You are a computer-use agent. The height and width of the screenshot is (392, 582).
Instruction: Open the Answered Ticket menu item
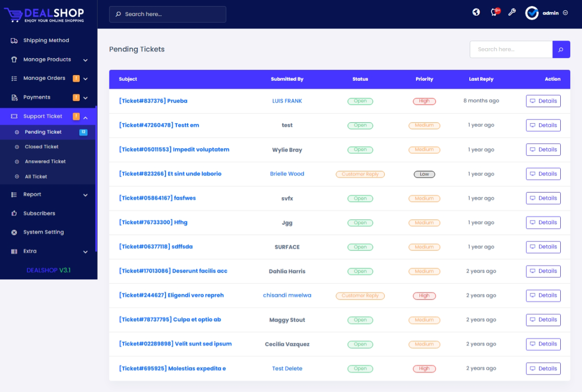tap(45, 161)
